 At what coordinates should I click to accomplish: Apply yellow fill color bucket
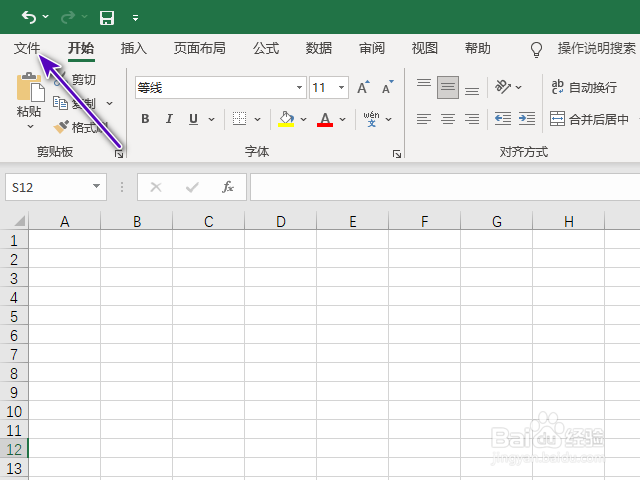click(286, 119)
